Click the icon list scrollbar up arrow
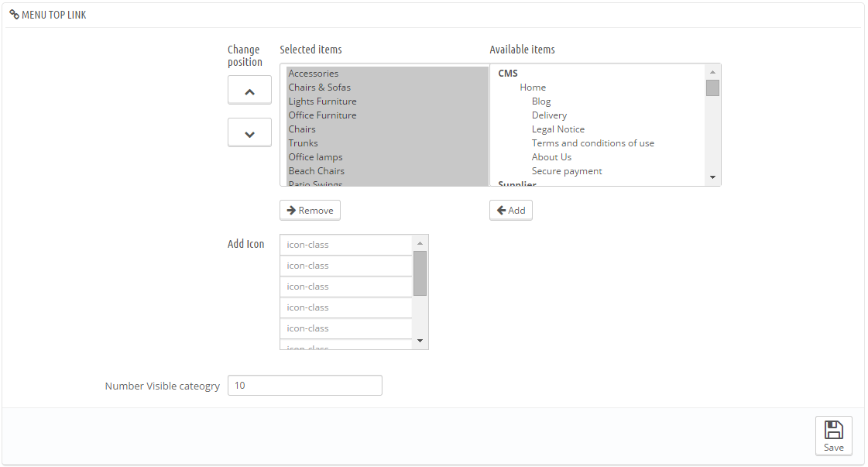Image resolution: width=868 pixels, height=467 pixels. (x=420, y=244)
